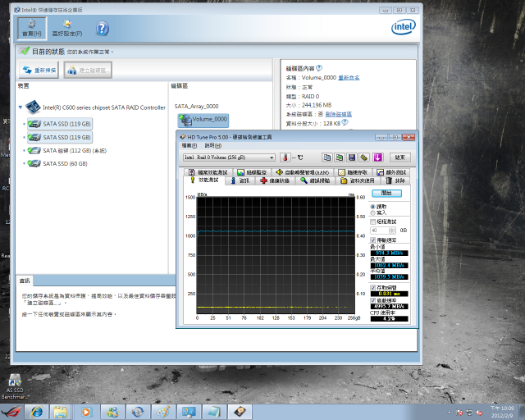Collapse the Intel C600 SATA RAID Controller node
This screenshot has width=525, height=420.
(21, 107)
